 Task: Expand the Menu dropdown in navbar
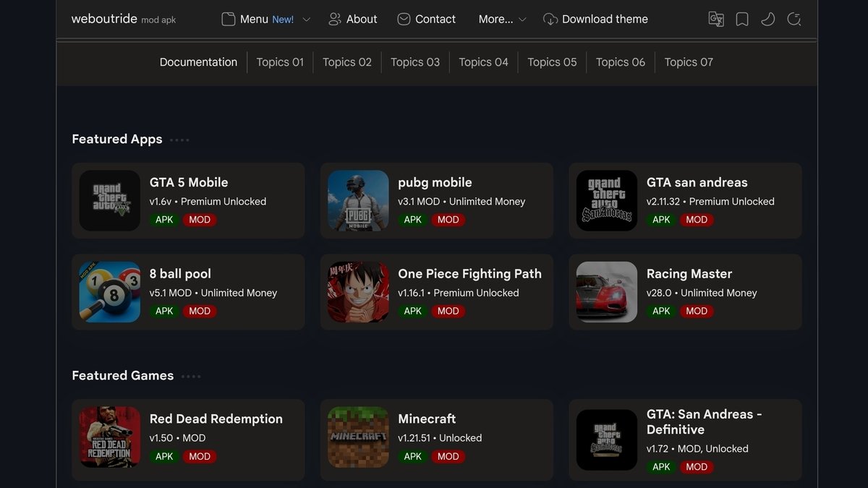click(x=265, y=20)
